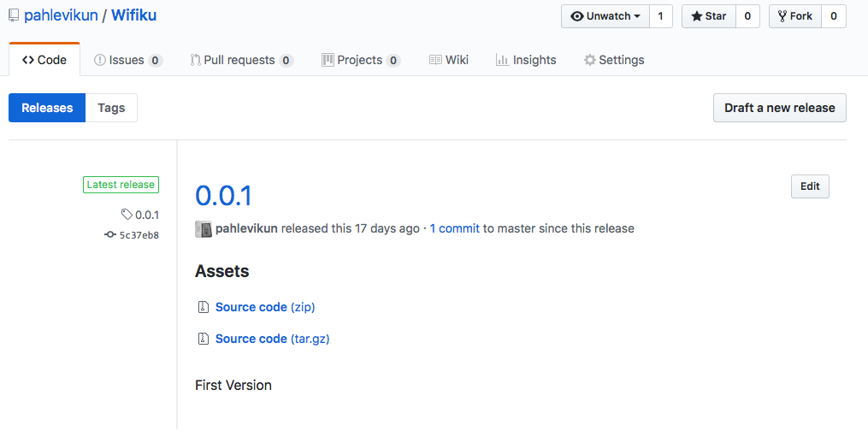The height and width of the screenshot is (443, 868).
Task: Star the repository
Action: (x=709, y=16)
